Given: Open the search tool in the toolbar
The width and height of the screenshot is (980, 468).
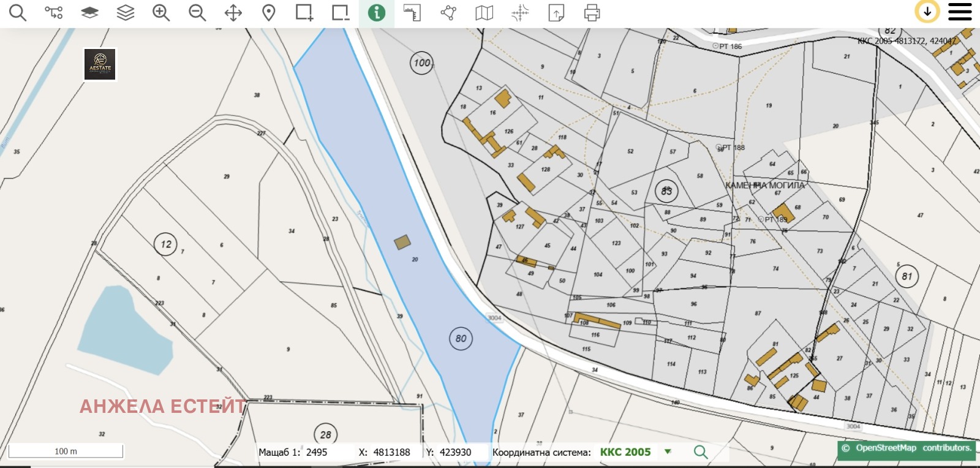Looking at the screenshot, I should pos(18,13).
